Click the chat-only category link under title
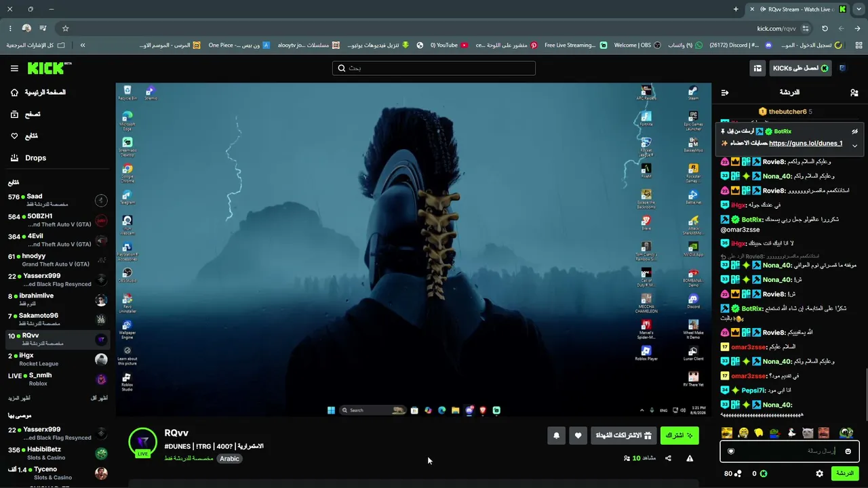The width and height of the screenshot is (868, 488). 189,459
